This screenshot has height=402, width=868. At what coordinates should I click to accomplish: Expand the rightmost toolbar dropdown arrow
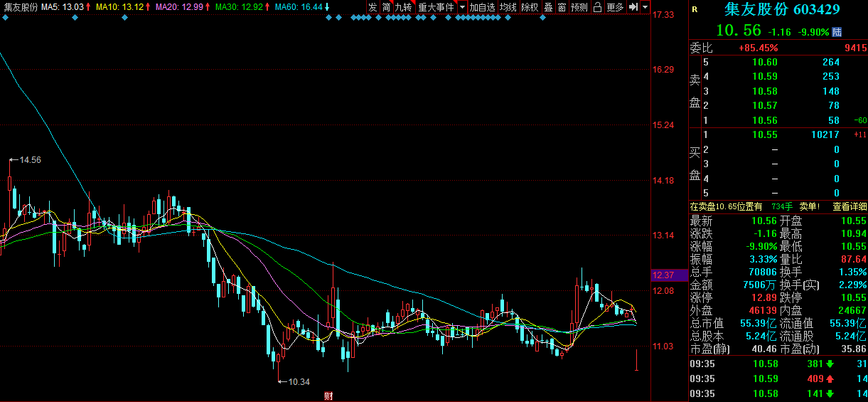pos(645,7)
